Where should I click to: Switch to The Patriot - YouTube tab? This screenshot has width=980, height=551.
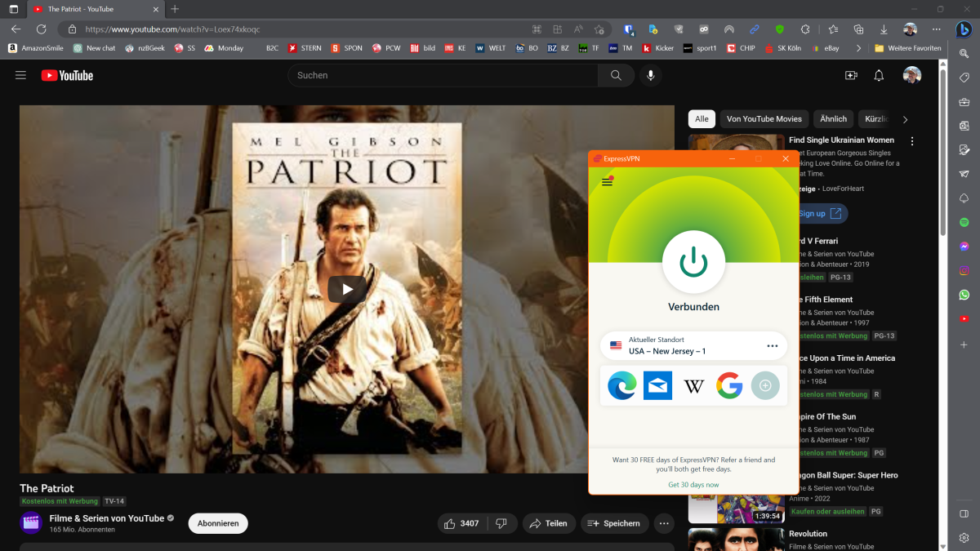pyautogui.click(x=95, y=9)
